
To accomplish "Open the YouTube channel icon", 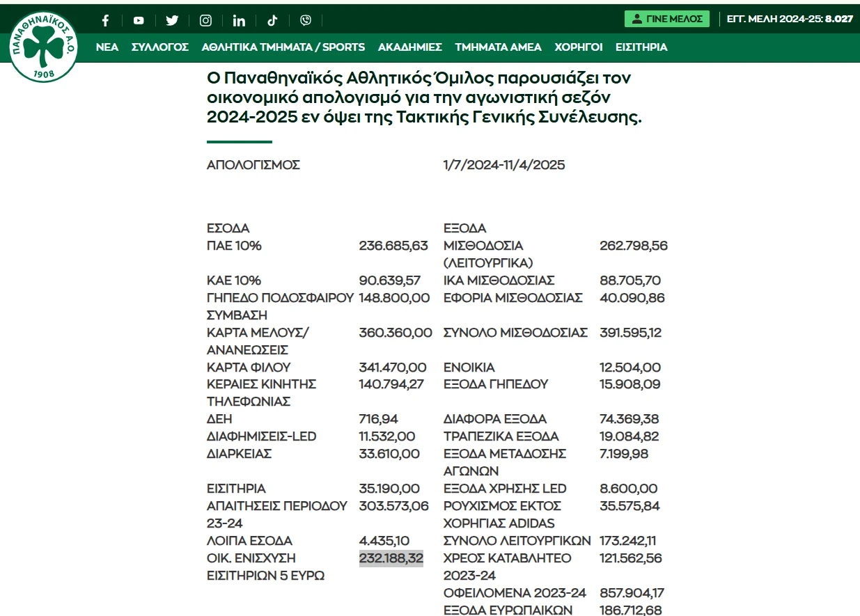I will click(139, 20).
